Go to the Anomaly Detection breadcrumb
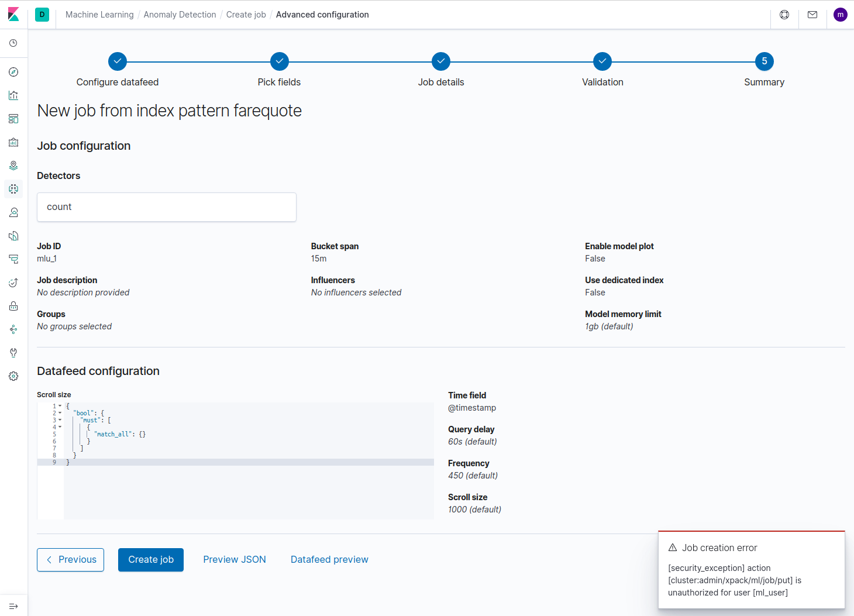This screenshot has height=616, width=854. (x=180, y=14)
